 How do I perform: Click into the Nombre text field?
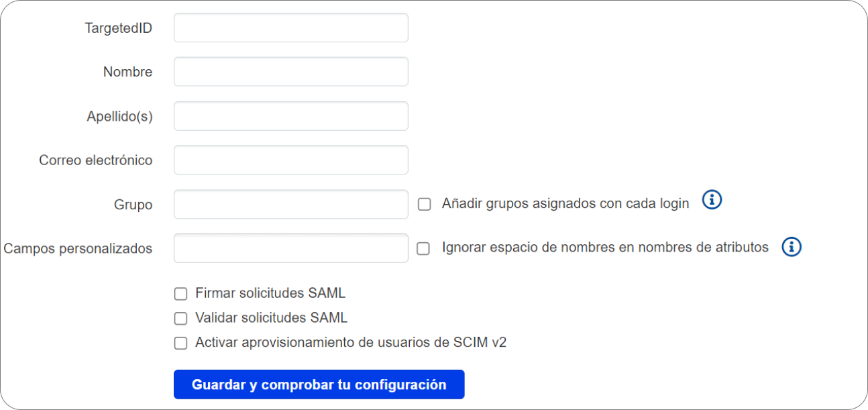tap(290, 72)
